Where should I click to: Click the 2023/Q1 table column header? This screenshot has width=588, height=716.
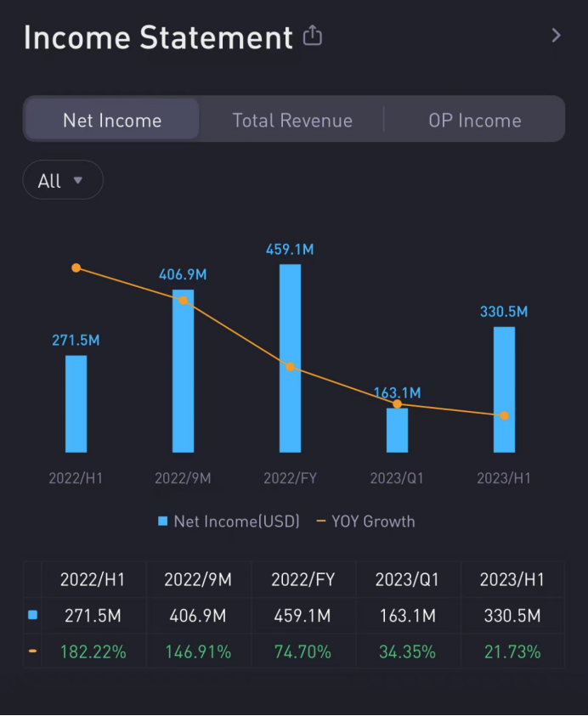click(407, 579)
